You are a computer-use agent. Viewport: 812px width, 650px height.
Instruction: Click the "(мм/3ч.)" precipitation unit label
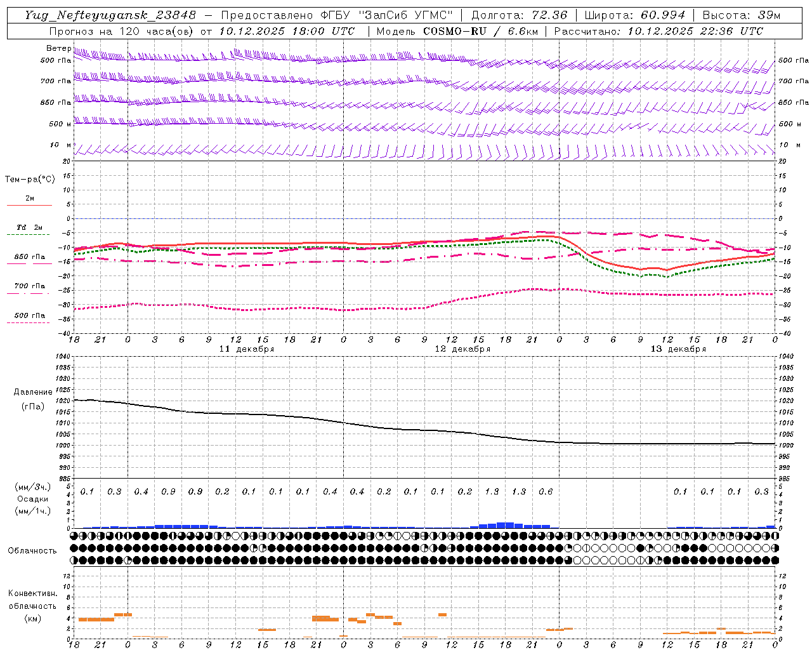tap(33, 487)
